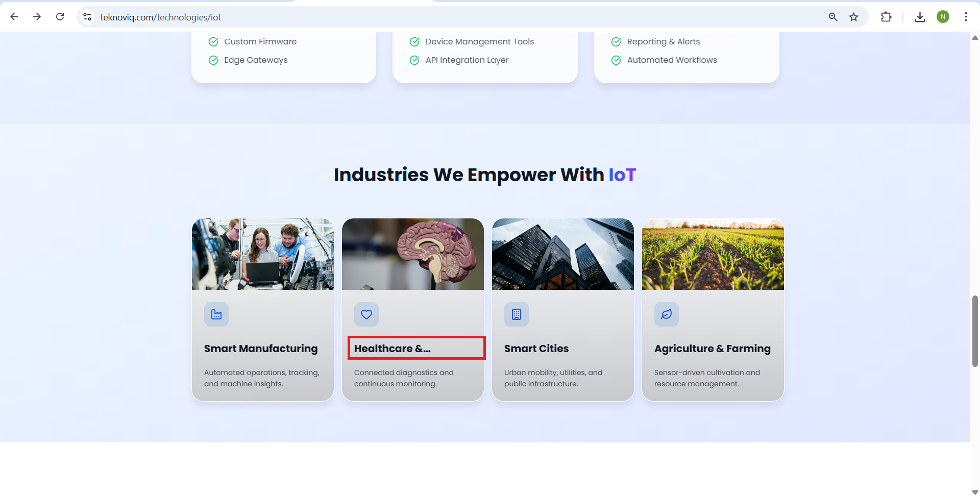Open the Chrome three-dot menu
This screenshot has height=497, width=980.
(x=966, y=17)
